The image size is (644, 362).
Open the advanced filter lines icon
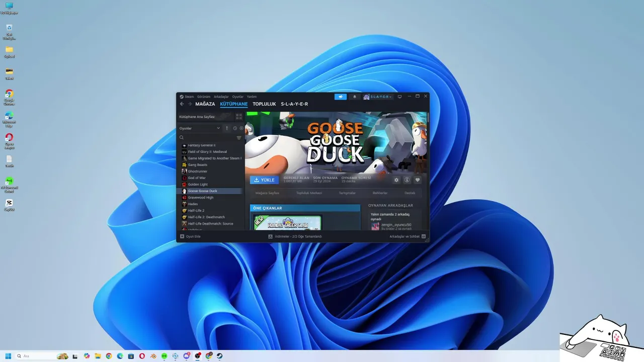point(239,138)
